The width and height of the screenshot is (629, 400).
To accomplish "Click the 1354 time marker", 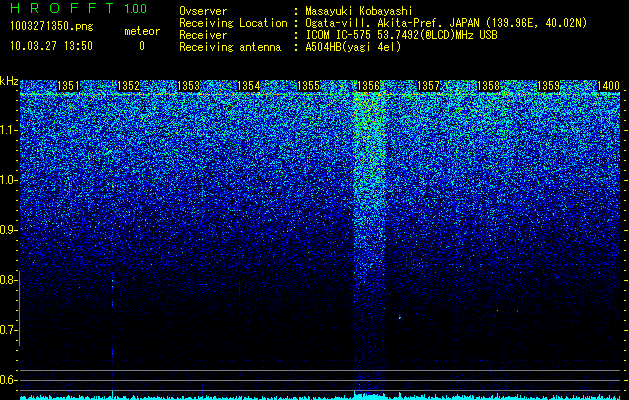I will 248,86.
